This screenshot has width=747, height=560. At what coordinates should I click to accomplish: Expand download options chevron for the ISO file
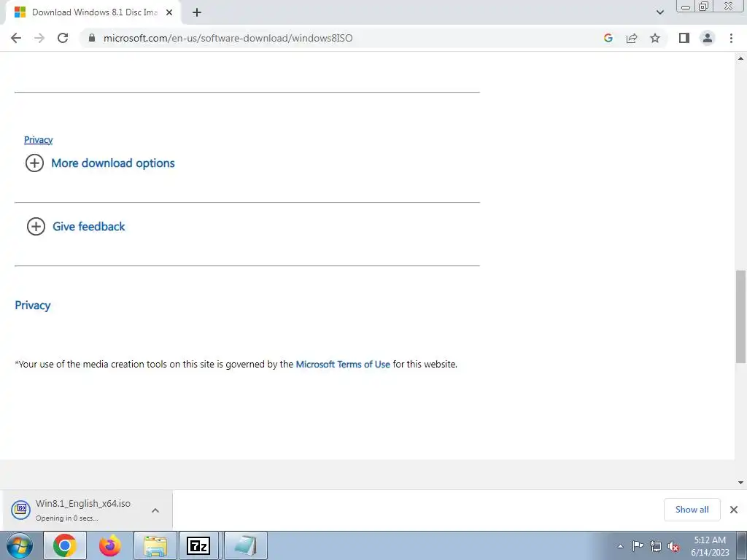point(155,510)
